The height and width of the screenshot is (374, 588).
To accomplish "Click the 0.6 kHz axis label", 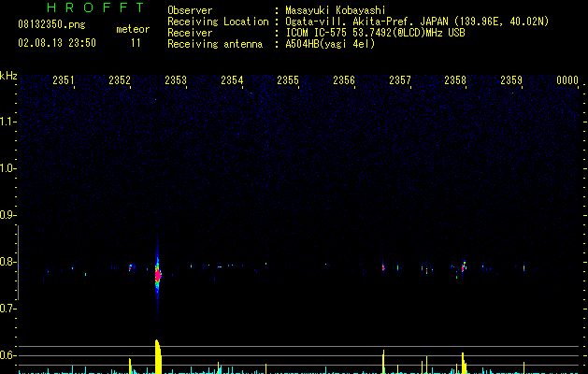I will tap(7, 355).
